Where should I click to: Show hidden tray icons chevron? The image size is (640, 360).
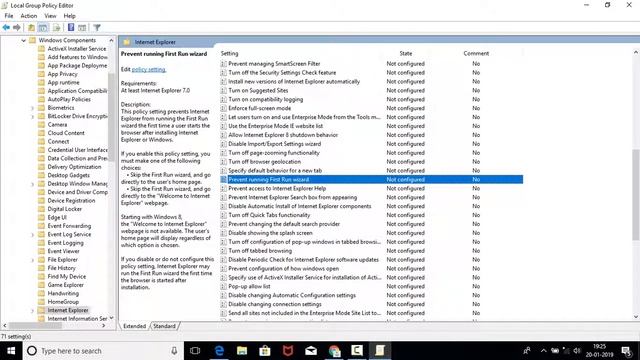click(544, 351)
